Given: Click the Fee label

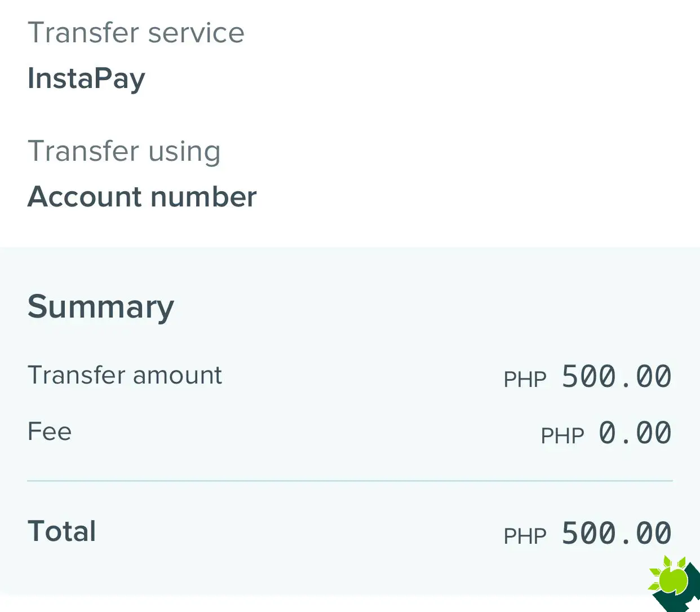Looking at the screenshot, I should 49,431.
